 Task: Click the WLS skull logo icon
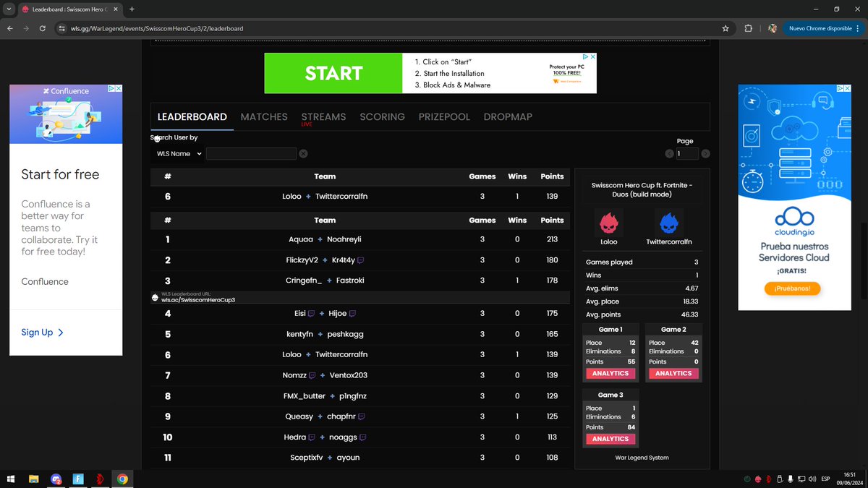[x=155, y=297]
